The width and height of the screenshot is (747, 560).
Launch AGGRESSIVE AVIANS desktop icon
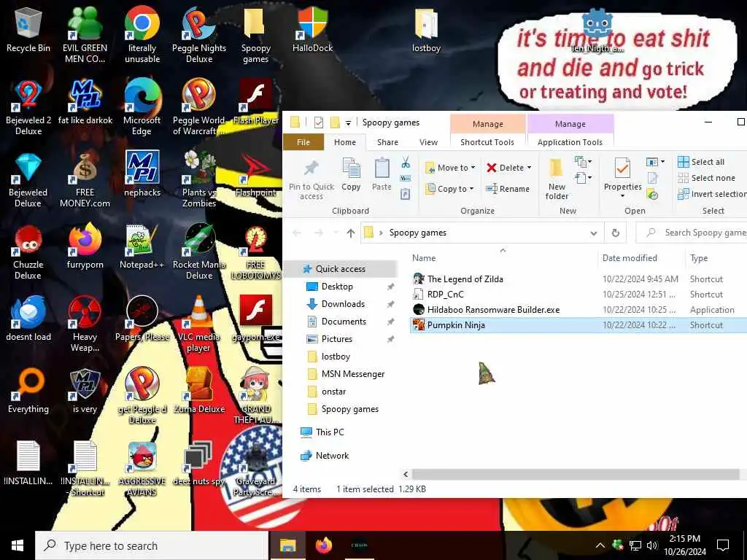point(142,469)
